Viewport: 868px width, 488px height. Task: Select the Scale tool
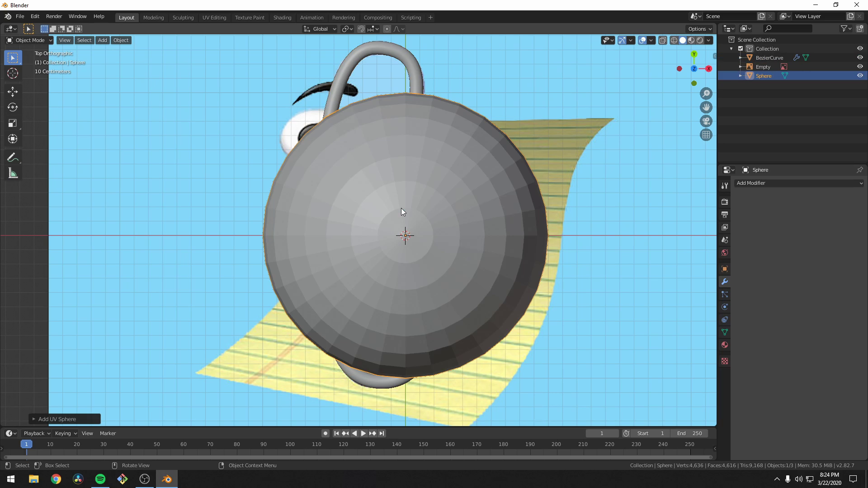point(13,123)
